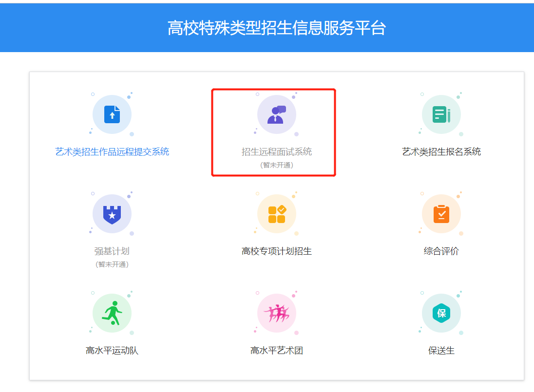Click the 高校特殊类型招生信息服务平台 header title
534x392 pixels.
point(277,28)
